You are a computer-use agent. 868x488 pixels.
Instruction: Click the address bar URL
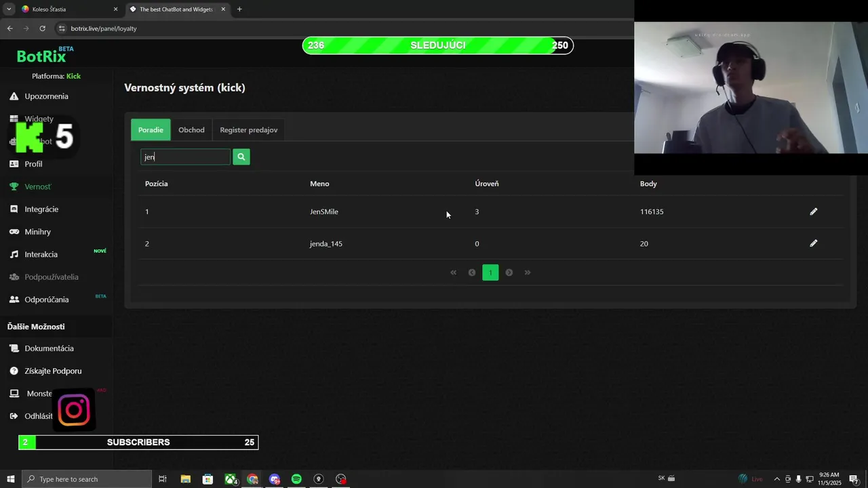(x=104, y=28)
